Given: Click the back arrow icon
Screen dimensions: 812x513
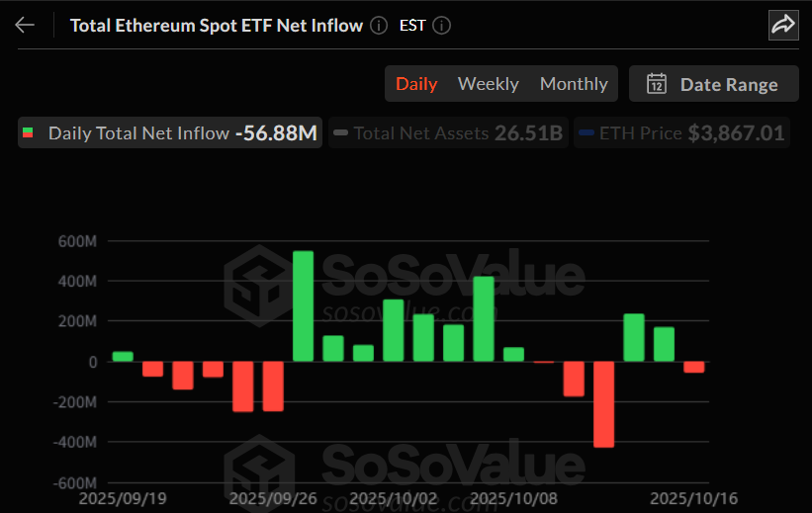Looking at the screenshot, I should click(26, 26).
